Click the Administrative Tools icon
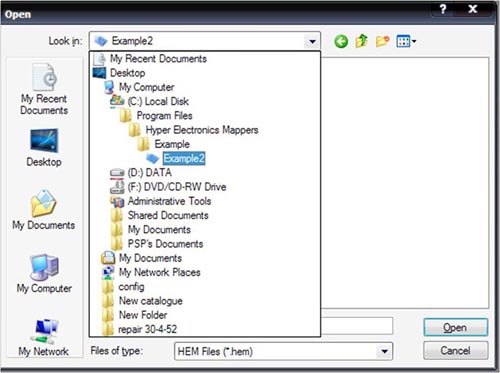The width and height of the screenshot is (500, 373). (117, 201)
